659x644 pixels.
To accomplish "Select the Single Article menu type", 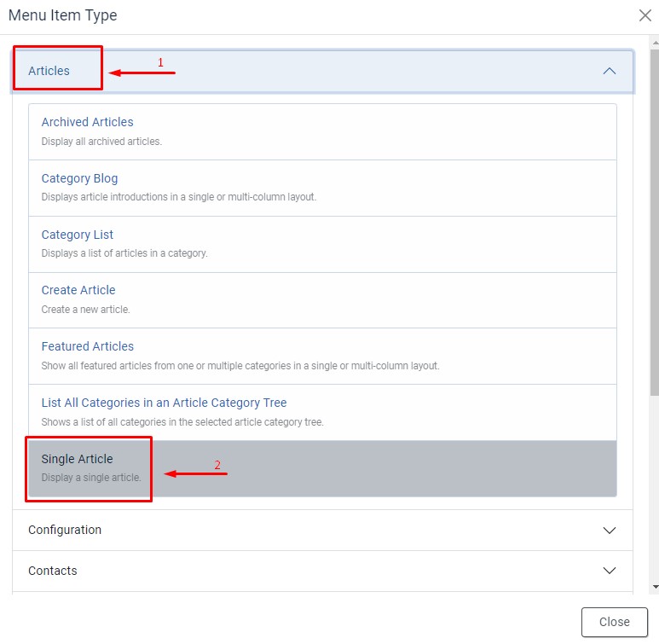I will tap(78, 459).
